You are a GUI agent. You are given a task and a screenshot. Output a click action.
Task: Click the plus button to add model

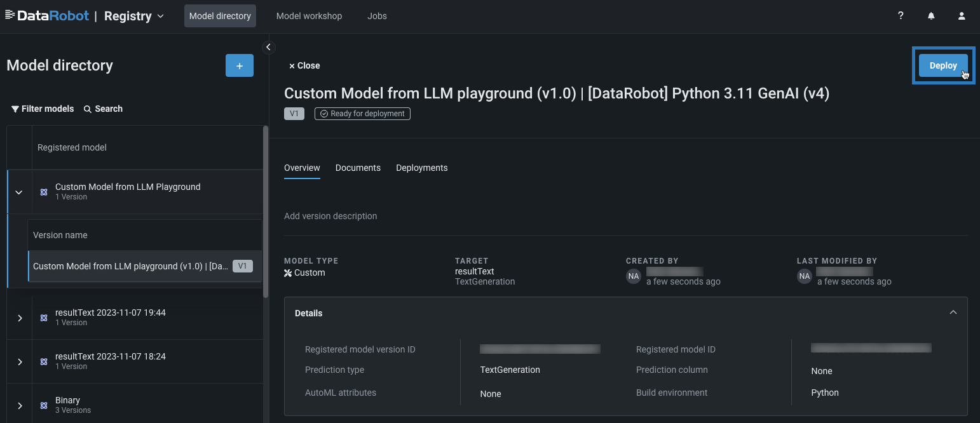[x=240, y=65]
